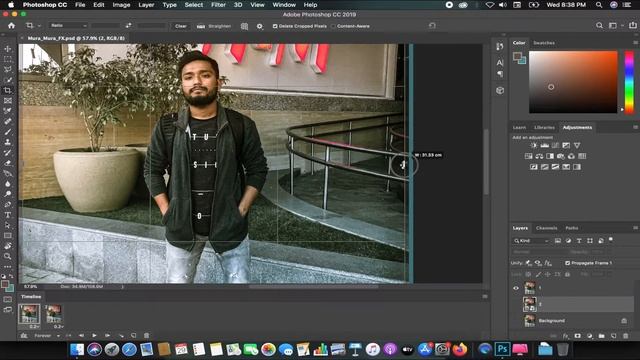
Task: Open Timeline panel flyout menu
Action: pyautogui.click(x=485, y=296)
